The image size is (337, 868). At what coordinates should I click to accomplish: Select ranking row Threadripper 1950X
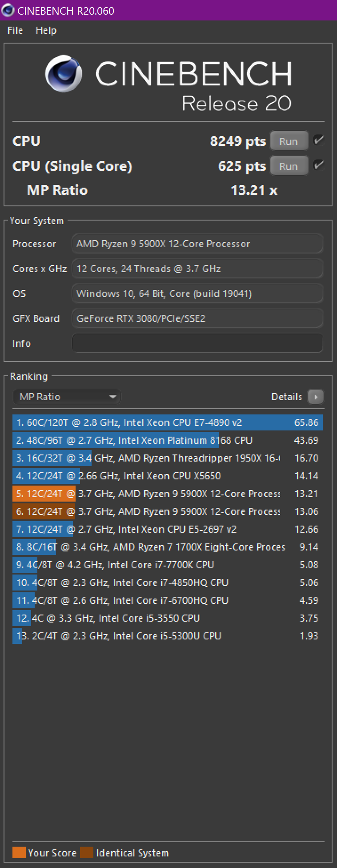(168, 458)
